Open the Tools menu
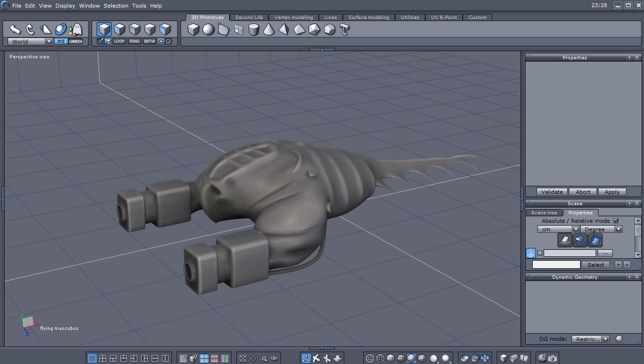Image resolution: width=644 pixels, height=364 pixels. click(x=139, y=6)
